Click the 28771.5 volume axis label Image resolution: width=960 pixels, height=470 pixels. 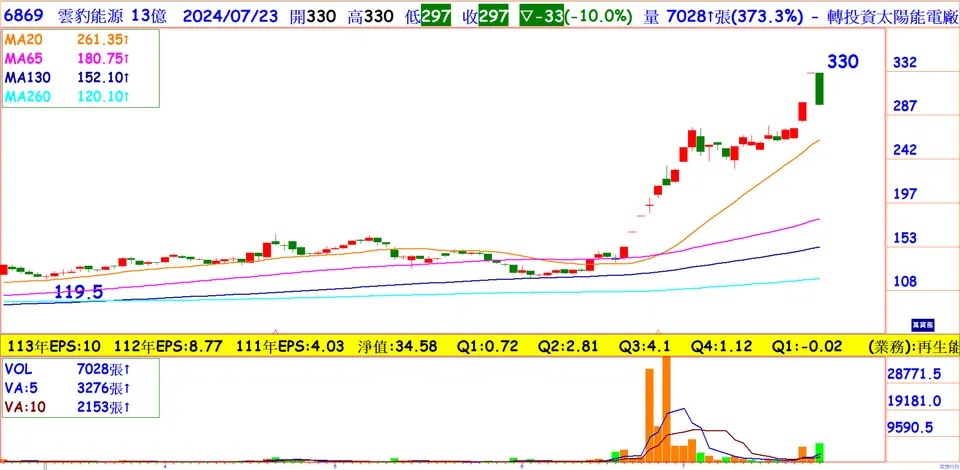915,374
